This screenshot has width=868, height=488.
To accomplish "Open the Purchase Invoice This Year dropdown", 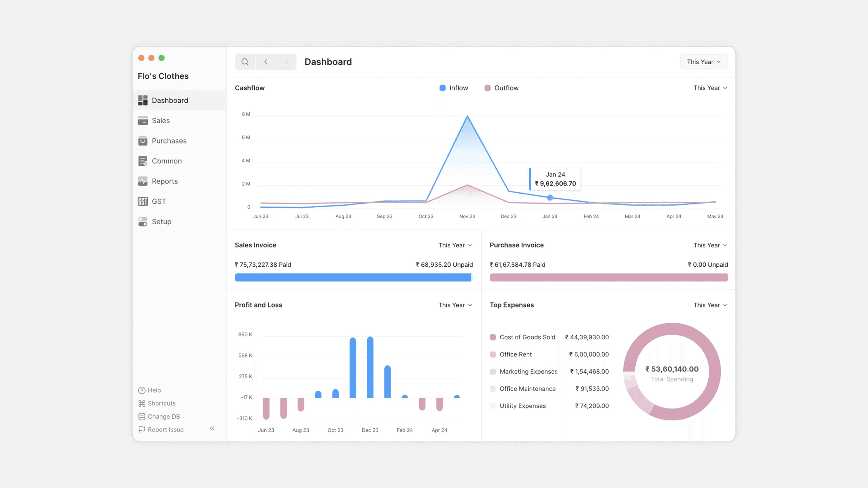I will (x=710, y=245).
